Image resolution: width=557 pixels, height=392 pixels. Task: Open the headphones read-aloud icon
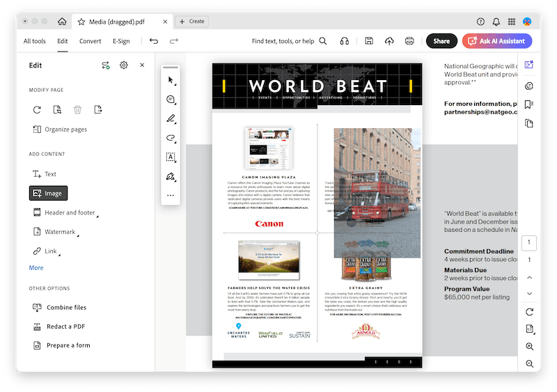coord(344,41)
